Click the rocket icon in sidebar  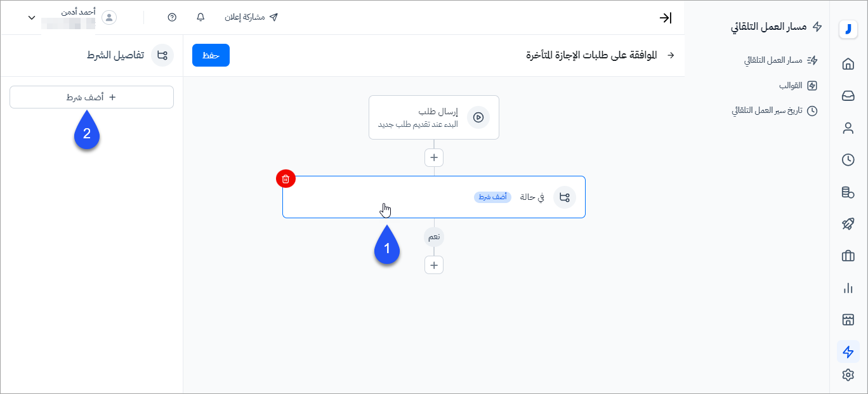(848, 224)
